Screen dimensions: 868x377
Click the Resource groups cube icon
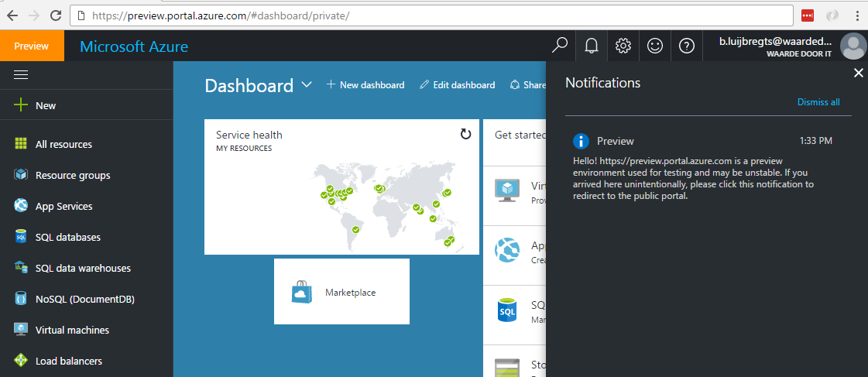coord(21,175)
